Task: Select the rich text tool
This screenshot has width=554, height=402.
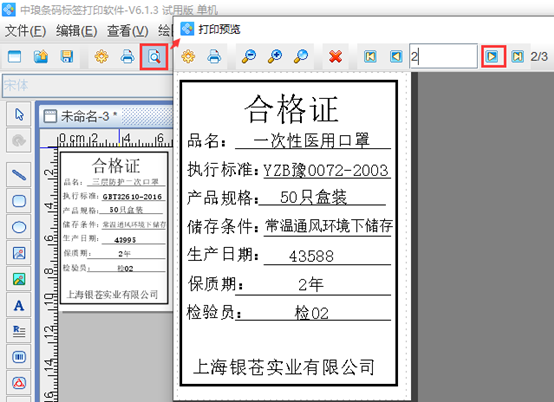Action: 19,331
